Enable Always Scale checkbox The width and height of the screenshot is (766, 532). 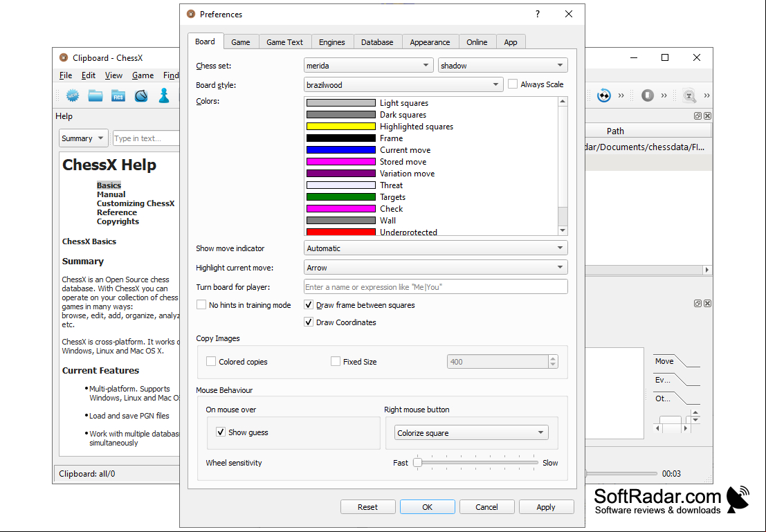513,84
